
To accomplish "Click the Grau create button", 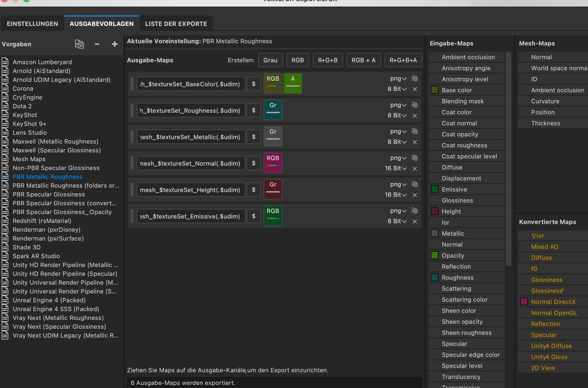I will 270,60.
